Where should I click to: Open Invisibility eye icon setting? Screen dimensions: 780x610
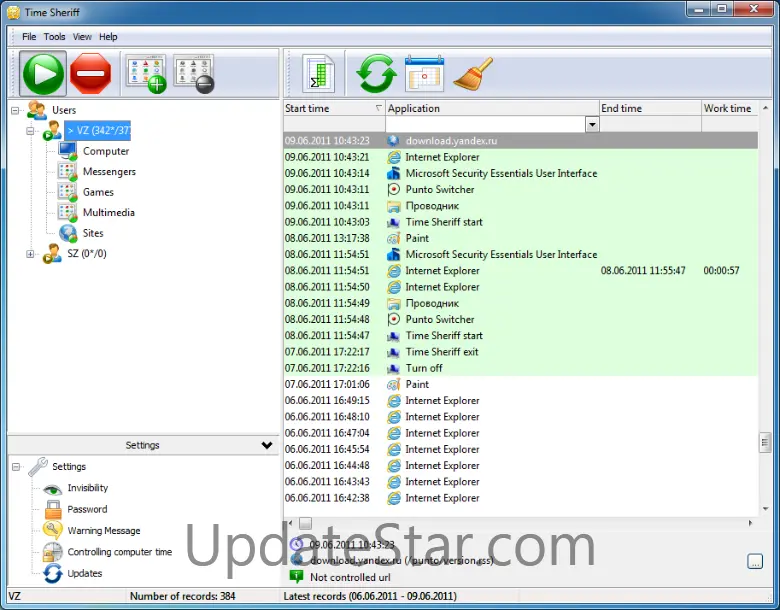coord(52,489)
